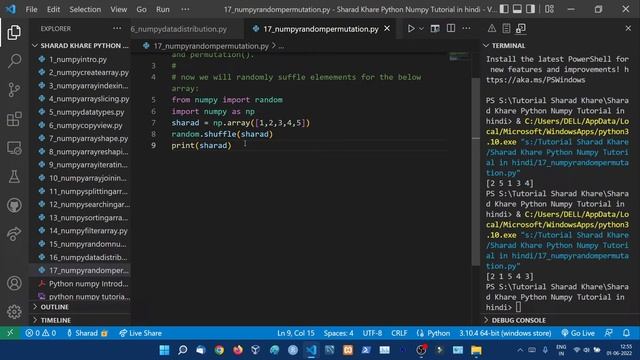The height and width of the screenshot is (360, 640).
Task: Close the side panel with X
Action: click(x=628, y=29)
